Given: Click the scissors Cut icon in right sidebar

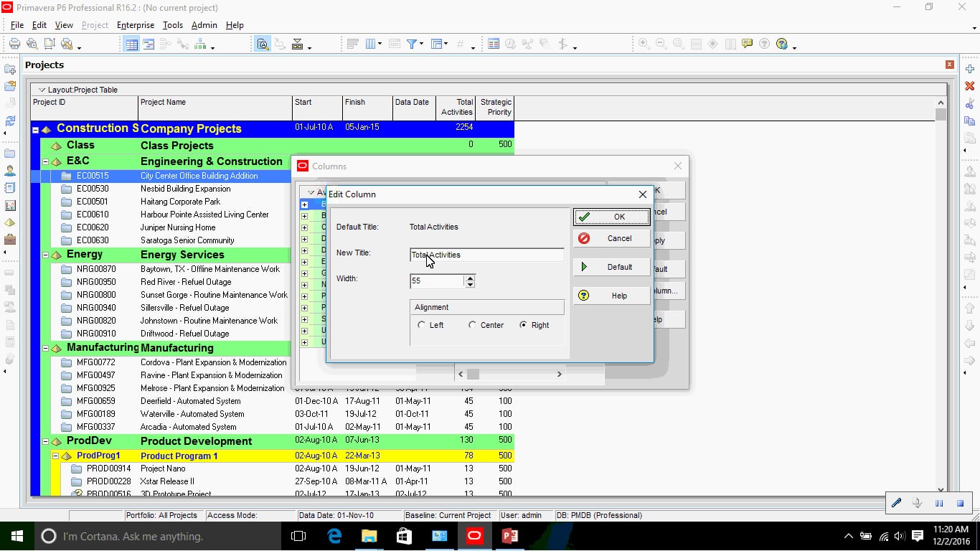Looking at the screenshot, I should [970, 103].
